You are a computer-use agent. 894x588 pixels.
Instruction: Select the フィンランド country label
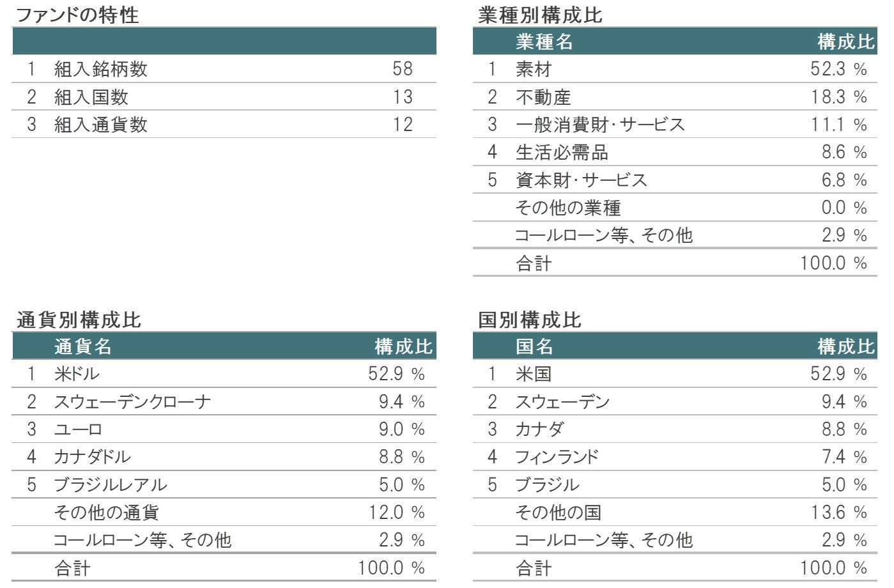(x=557, y=457)
